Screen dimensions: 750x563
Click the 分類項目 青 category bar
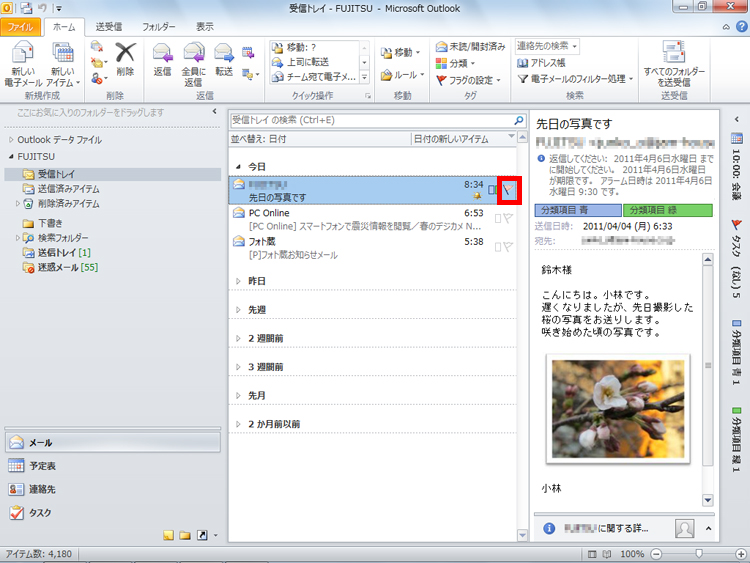578,210
